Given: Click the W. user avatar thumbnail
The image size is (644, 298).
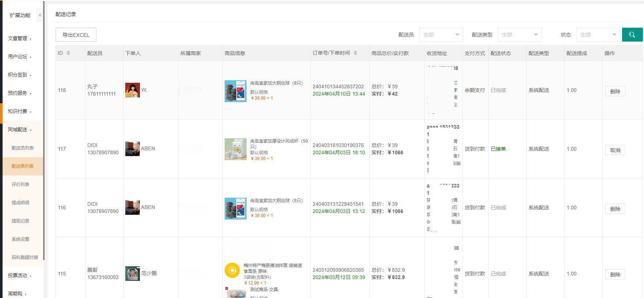Looking at the screenshot, I should click(132, 90).
